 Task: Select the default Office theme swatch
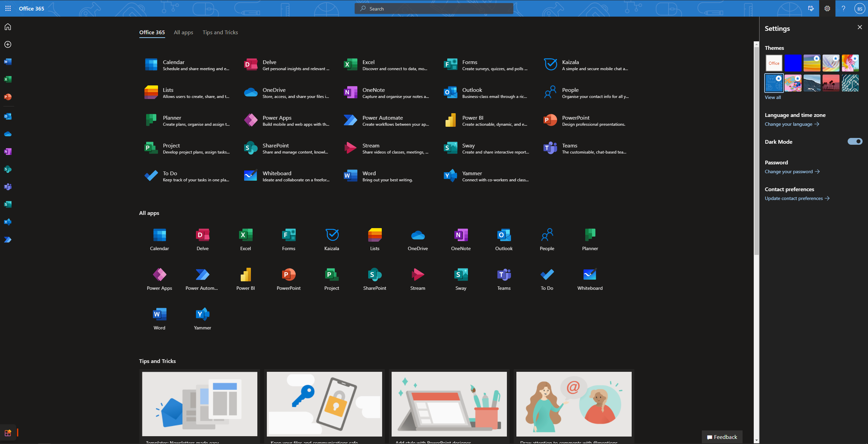pyautogui.click(x=774, y=63)
